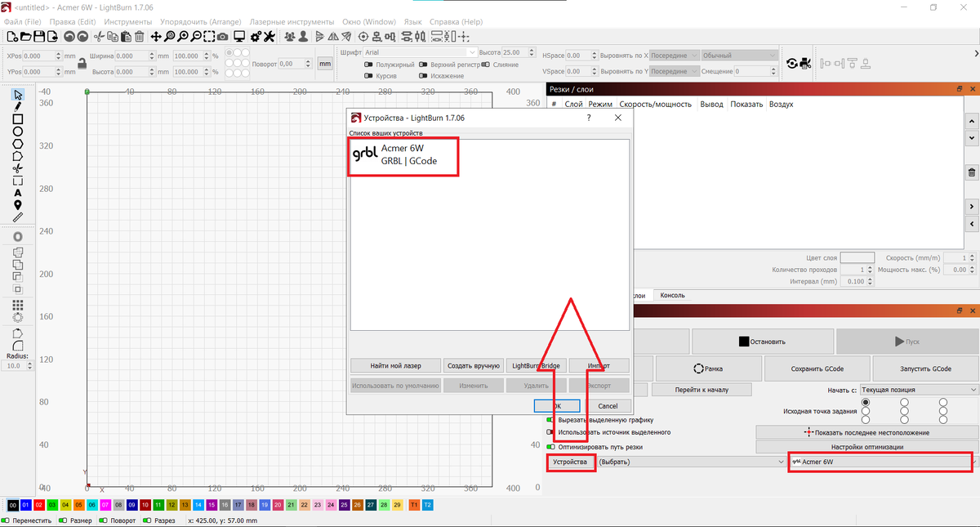This screenshot has height=527, width=980.
Task: Click the Остановить stop button
Action: 763,342
